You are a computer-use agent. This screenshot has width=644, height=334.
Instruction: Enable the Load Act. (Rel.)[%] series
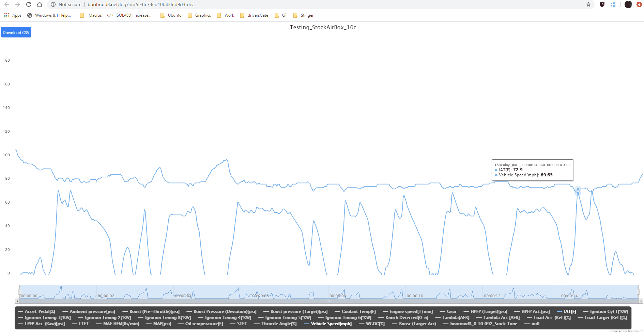[549, 318]
